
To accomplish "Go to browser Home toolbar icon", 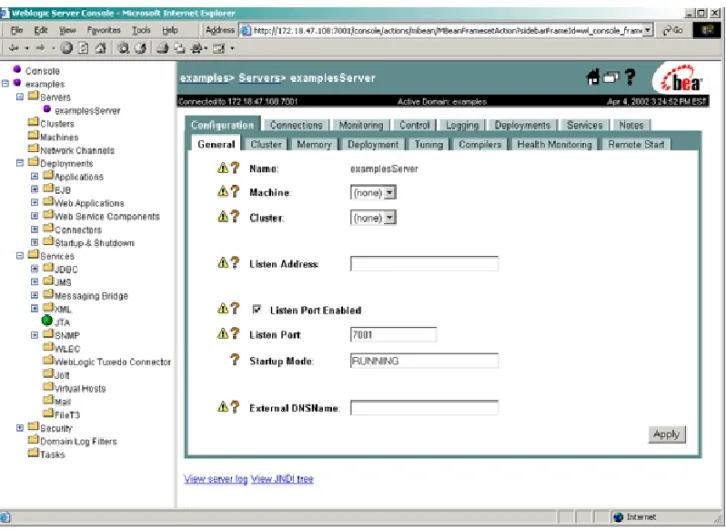I will point(100,48).
